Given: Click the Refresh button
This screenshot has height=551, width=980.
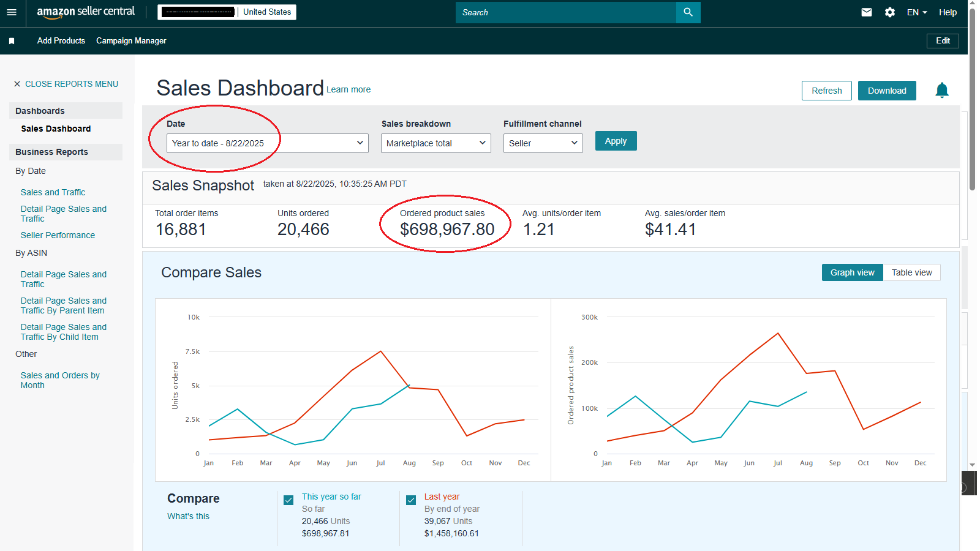Looking at the screenshot, I should (827, 91).
